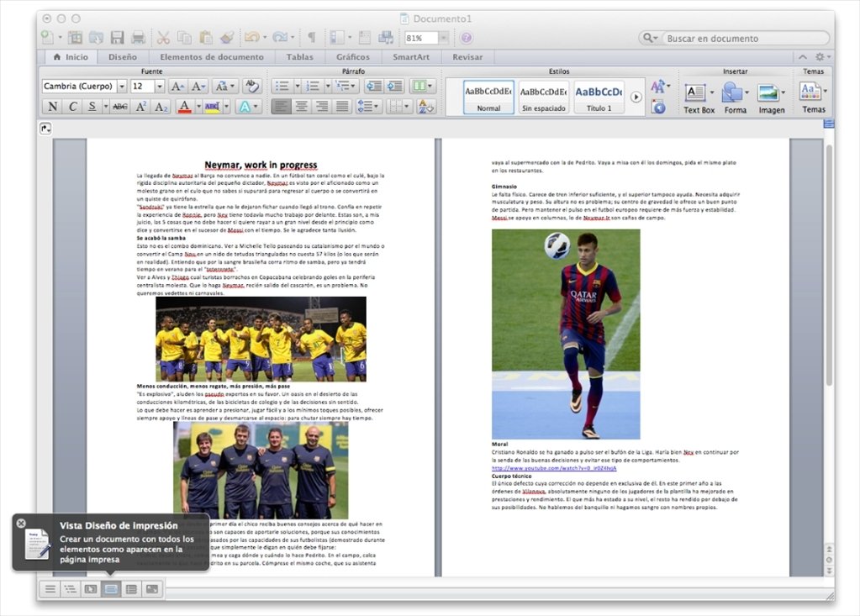Open bulleted list dropdown arrow
The height and width of the screenshot is (616, 860).
point(298,86)
